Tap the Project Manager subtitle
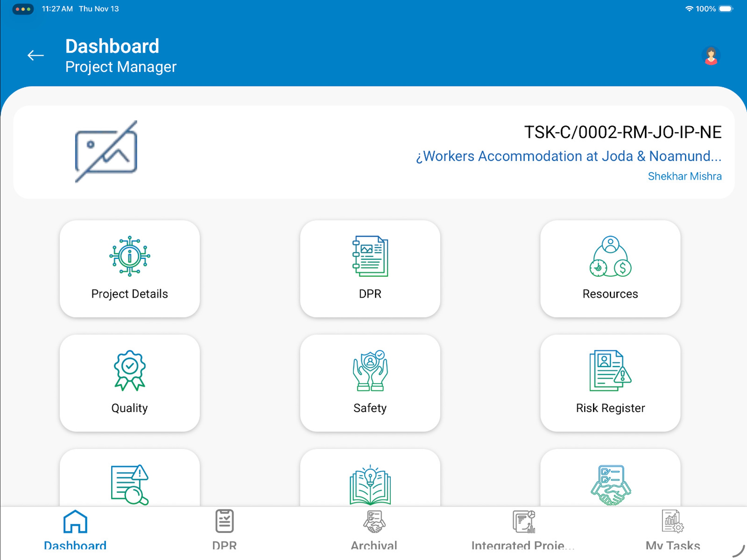Viewport: 747px width, 560px height. 121,67
